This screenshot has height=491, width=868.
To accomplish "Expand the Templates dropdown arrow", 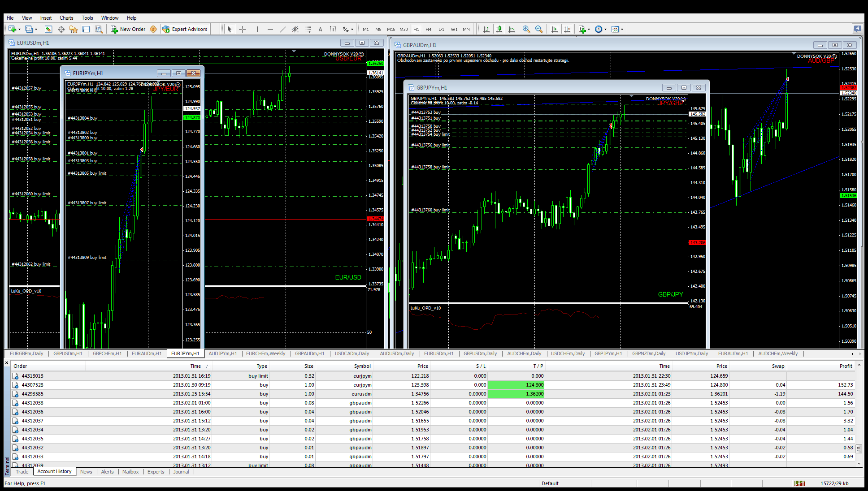I will (x=622, y=30).
